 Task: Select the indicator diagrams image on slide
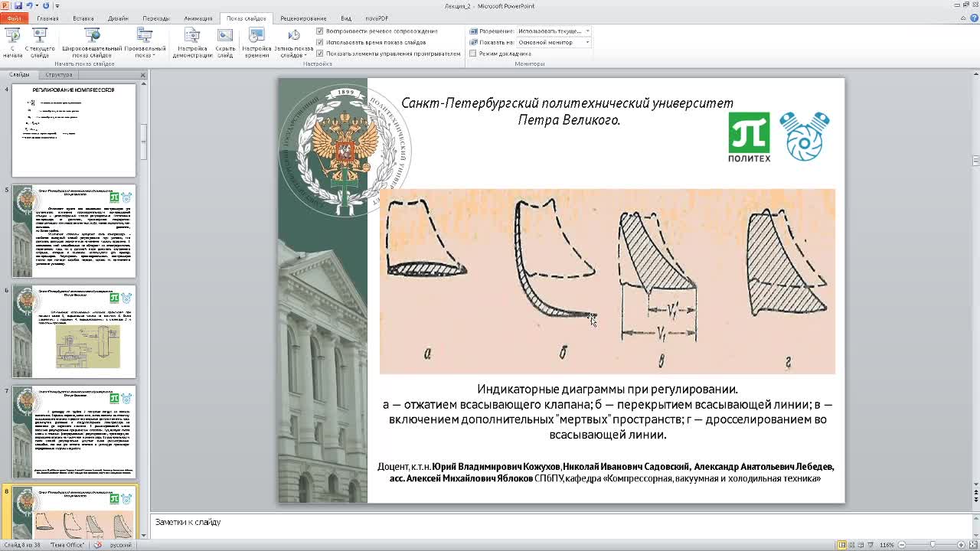coord(607,281)
